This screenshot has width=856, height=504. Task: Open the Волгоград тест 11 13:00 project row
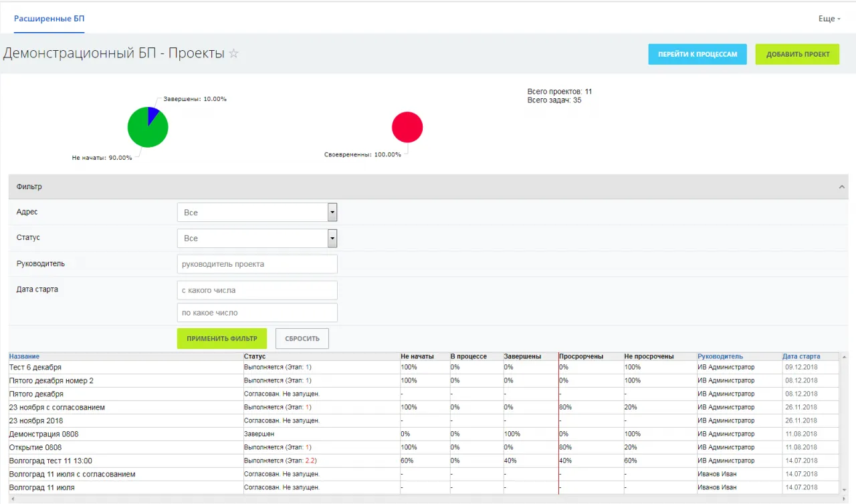pyautogui.click(x=51, y=461)
